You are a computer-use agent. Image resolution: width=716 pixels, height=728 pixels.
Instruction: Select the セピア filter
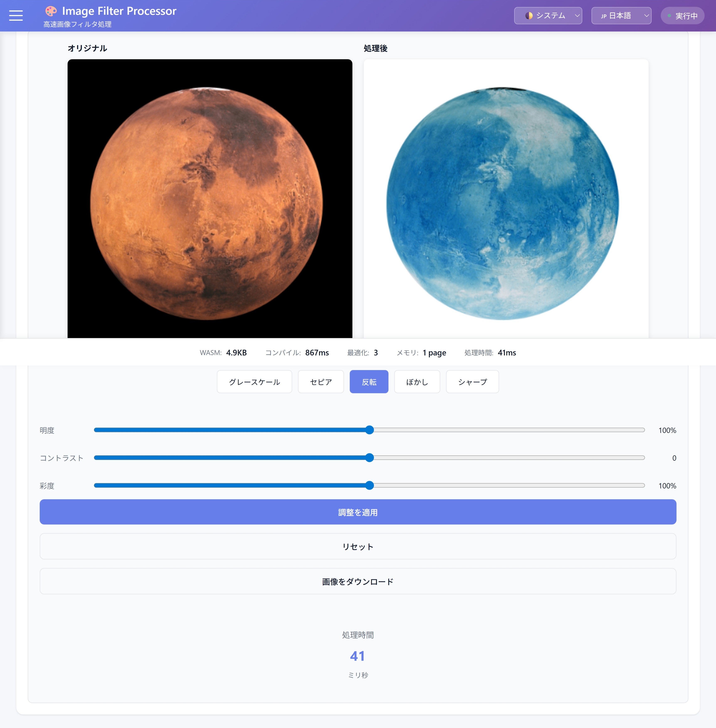321,382
